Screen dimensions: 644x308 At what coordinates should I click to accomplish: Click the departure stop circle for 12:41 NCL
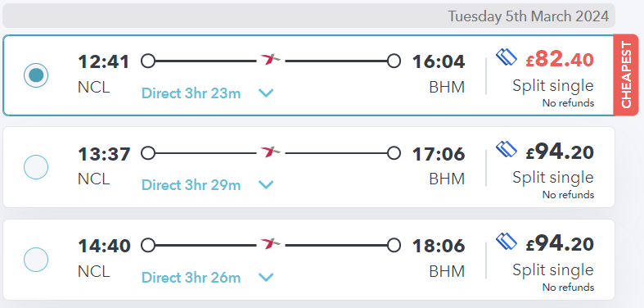pyautogui.click(x=148, y=61)
